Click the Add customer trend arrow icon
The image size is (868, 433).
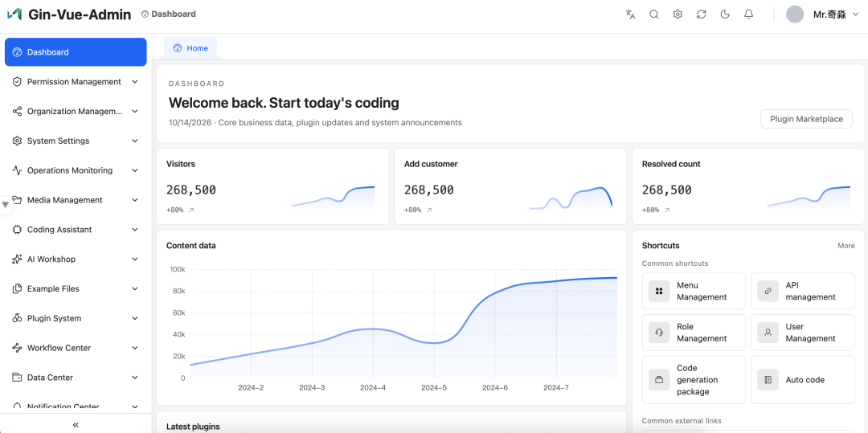429,210
